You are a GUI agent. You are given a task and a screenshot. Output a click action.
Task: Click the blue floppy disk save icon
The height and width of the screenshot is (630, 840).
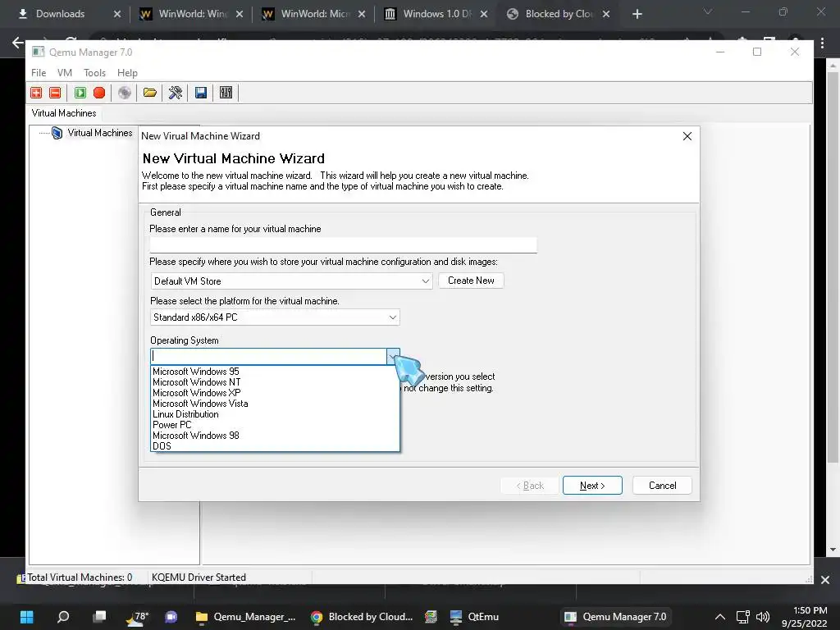201,93
